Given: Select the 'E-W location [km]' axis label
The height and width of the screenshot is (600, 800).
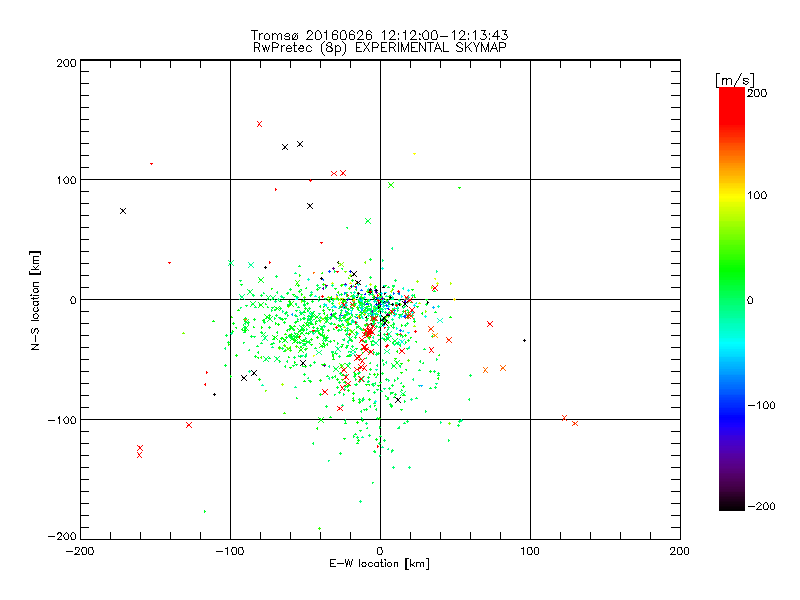Looking at the screenshot, I should pyautogui.click(x=379, y=563).
